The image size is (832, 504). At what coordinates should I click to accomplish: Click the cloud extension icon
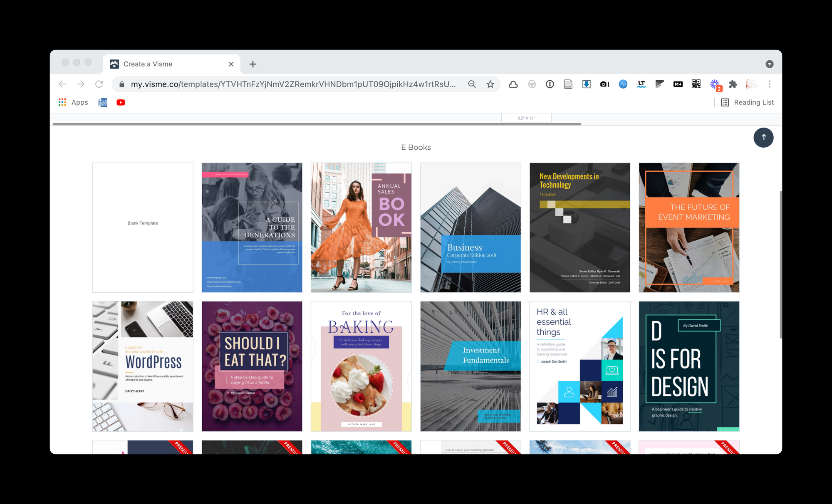pyautogui.click(x=513, y=84)
